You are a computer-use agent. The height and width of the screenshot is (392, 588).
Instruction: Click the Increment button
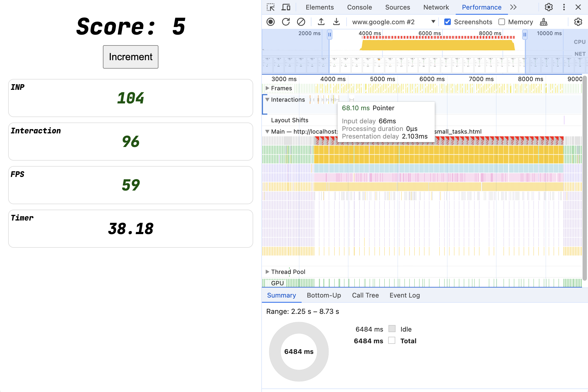point(131,56)
